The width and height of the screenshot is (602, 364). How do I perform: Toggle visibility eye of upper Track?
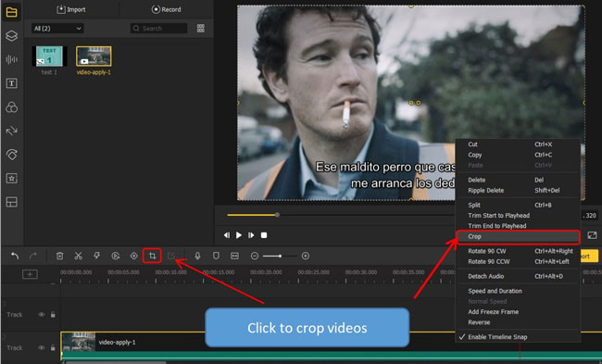(41, 315)
